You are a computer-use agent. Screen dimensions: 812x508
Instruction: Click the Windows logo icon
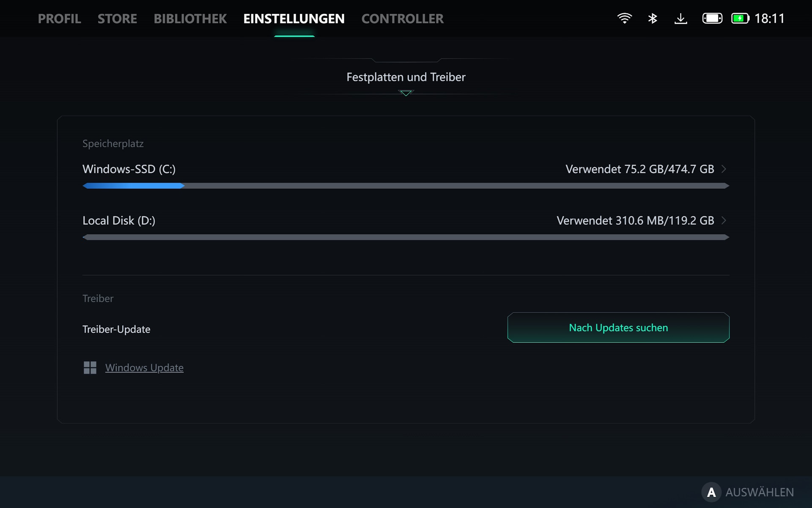(x=90, y=367)
